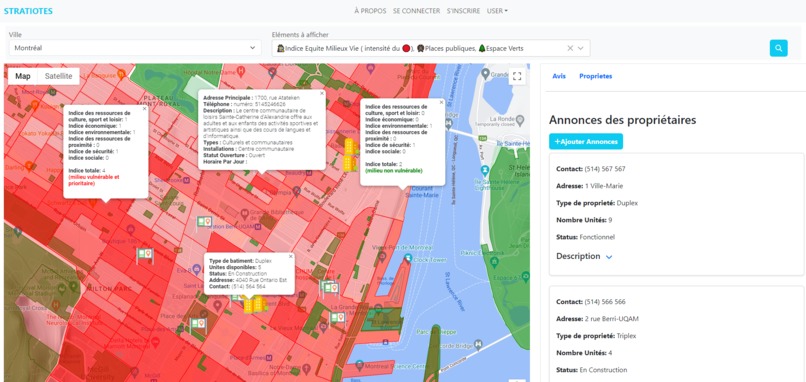Viewport: 806px width, 382px height.
Task: Close the Duplex building info popup
Action: pos(290,256)
